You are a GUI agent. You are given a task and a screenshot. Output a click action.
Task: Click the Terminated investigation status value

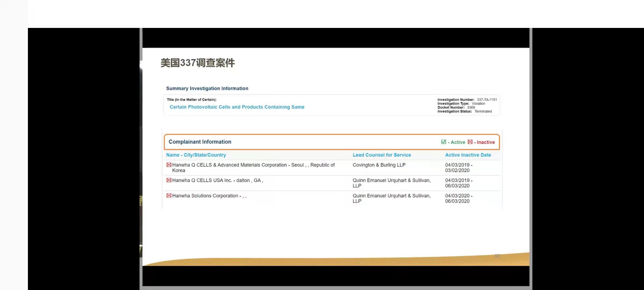483,111
